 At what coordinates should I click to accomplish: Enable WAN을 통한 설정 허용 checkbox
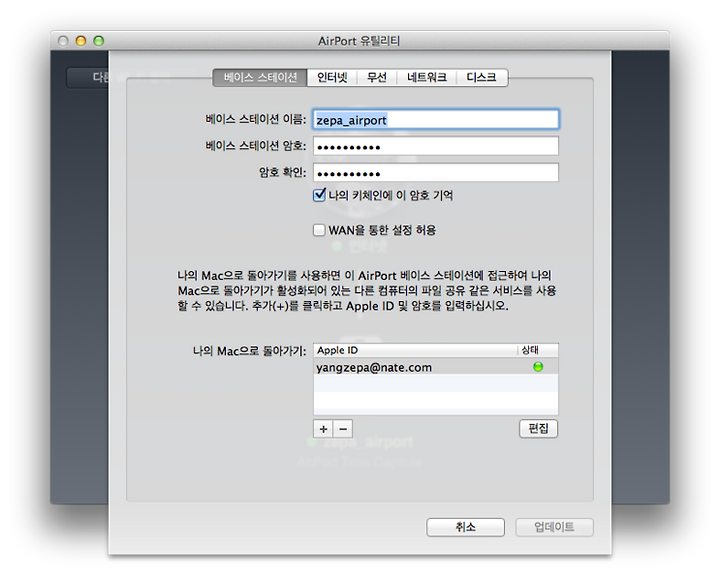point(319,230)
